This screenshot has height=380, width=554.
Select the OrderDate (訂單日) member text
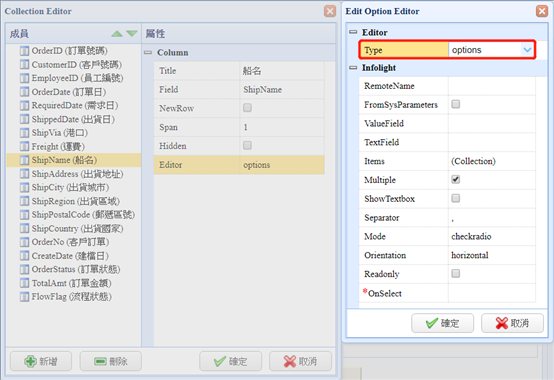click(69, 92)
